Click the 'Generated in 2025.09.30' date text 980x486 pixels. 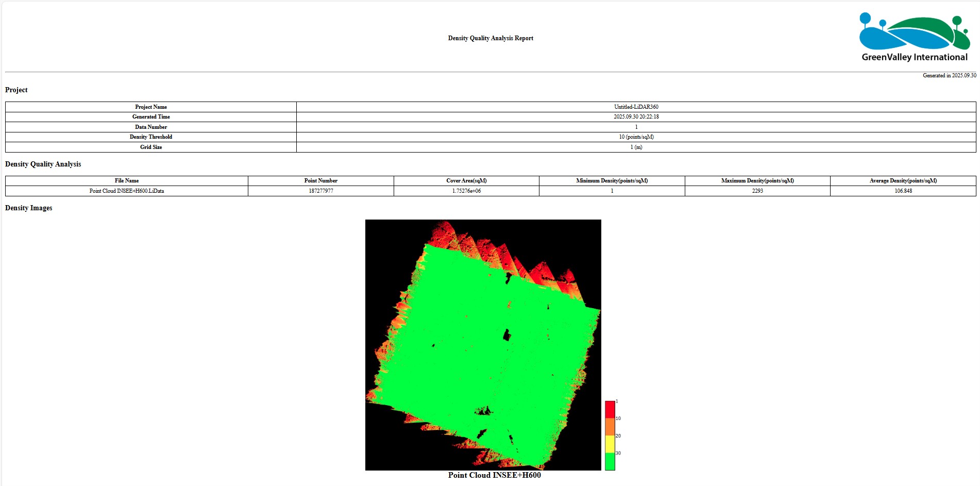tap(949, 75)
